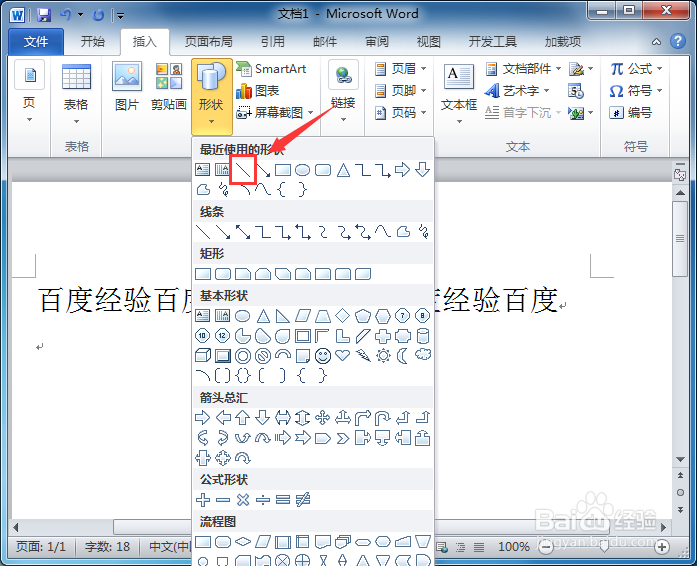Click zoom out minus button
Screen dimensions: 697x566
coord(545,546)
